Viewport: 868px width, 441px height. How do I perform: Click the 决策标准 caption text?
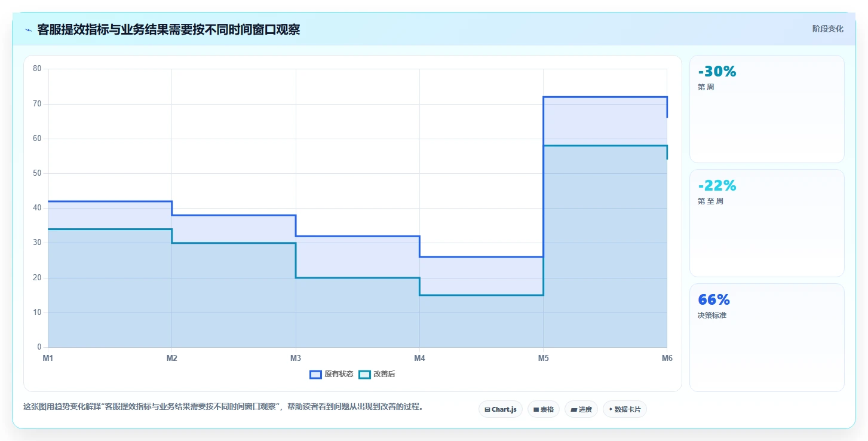coord(712,316)
